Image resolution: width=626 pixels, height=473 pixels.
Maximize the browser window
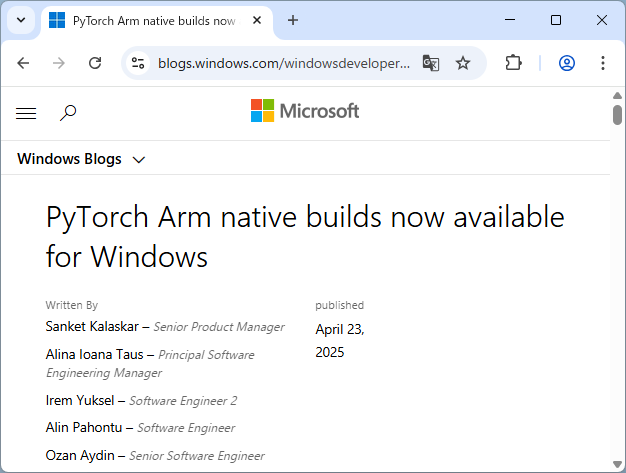click(x=556, y=20)
